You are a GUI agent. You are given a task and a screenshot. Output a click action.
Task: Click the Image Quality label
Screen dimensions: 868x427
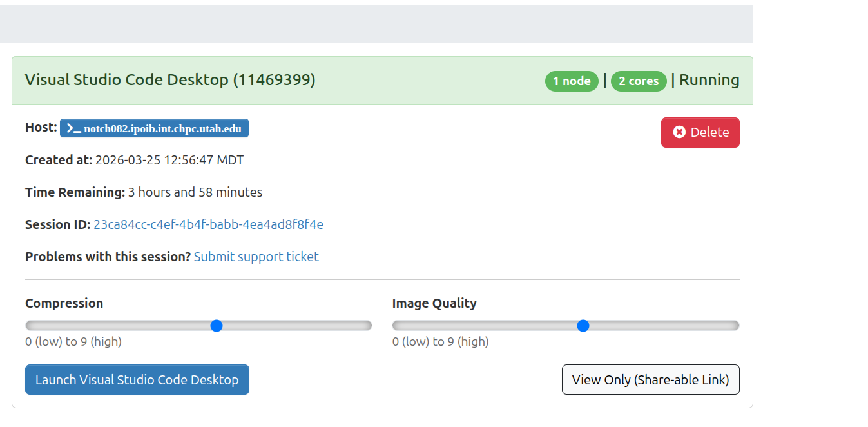point(434,303)
